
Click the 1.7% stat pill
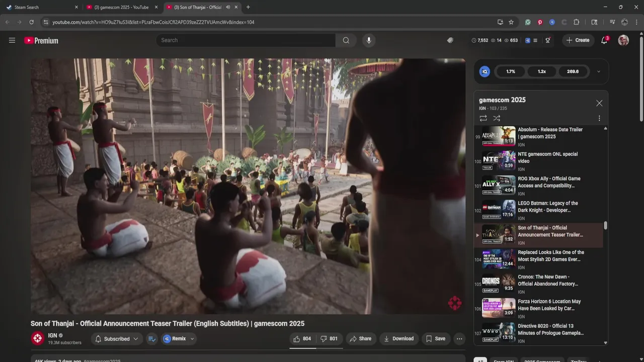tap(511, 71)
